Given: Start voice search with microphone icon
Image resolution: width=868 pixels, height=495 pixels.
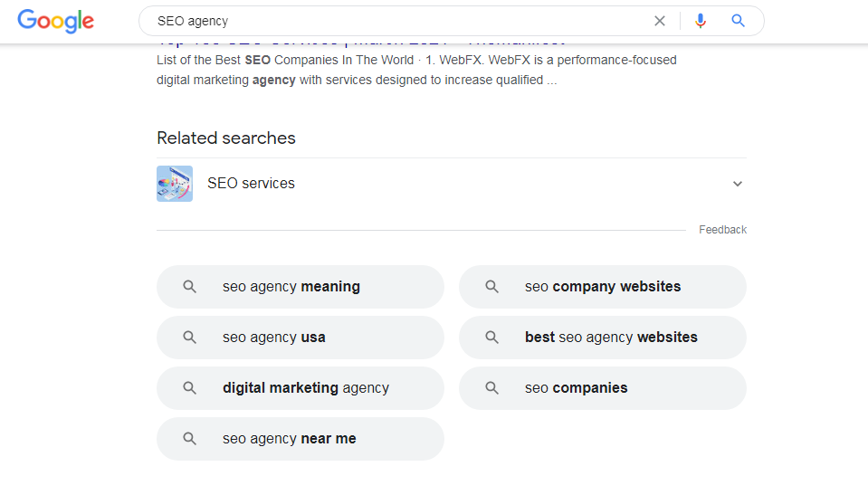Looking at the screenshot, I should point(700,21).
